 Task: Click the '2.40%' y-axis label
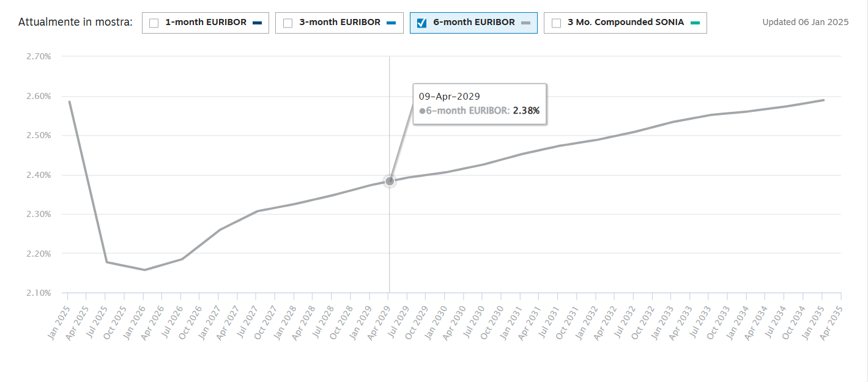tap(39, 175)
